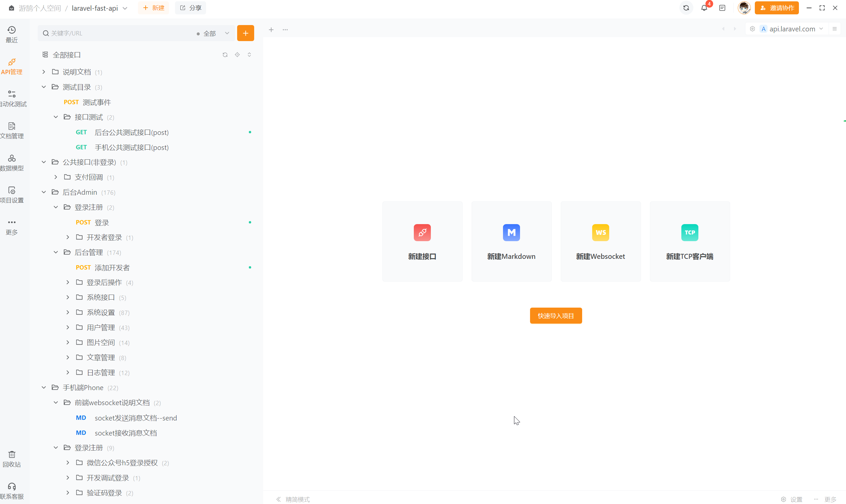Click the sync refresh icon in title bar
846x504 pixels.
tap(686, 8)
